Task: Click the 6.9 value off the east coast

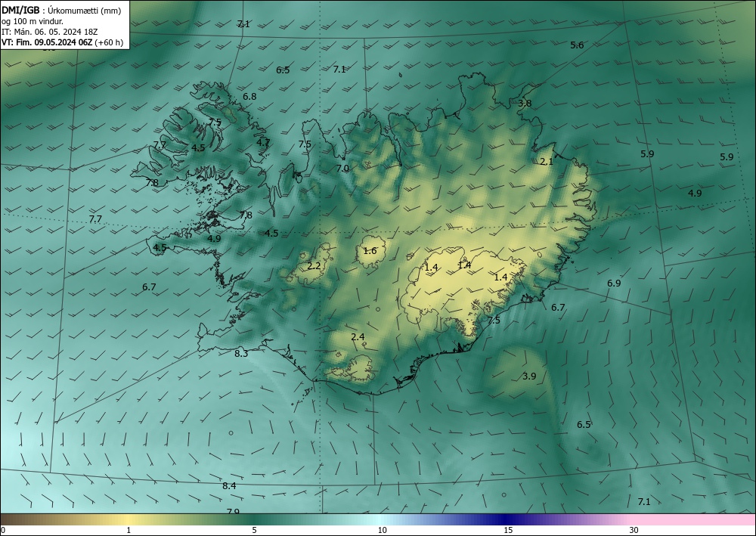Action: click(x=614, y=283)
